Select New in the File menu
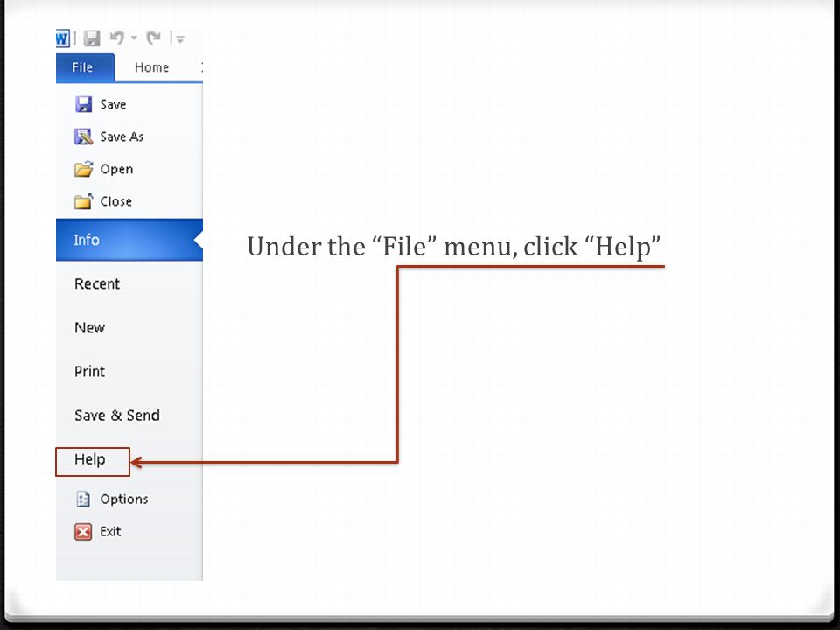840x630 pixels. [89, 328]
